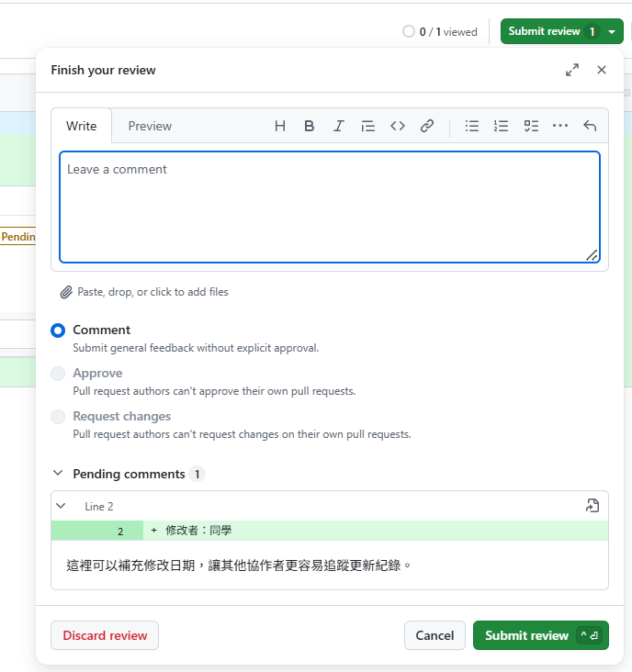The height and width of the screenshot is (672, 632).
Task: Select the Comment radio option
Action: click(58, 330)
